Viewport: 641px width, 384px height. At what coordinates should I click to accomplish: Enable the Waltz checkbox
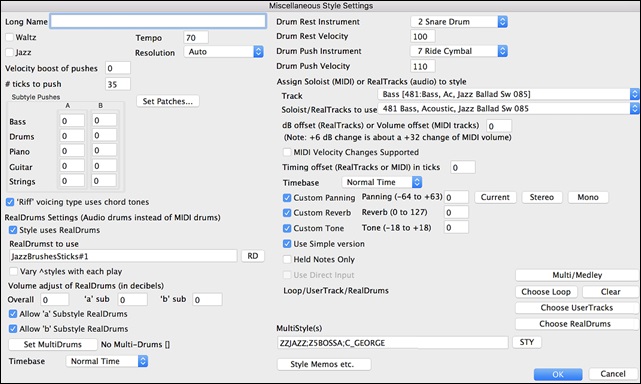(x=9, y=37)
